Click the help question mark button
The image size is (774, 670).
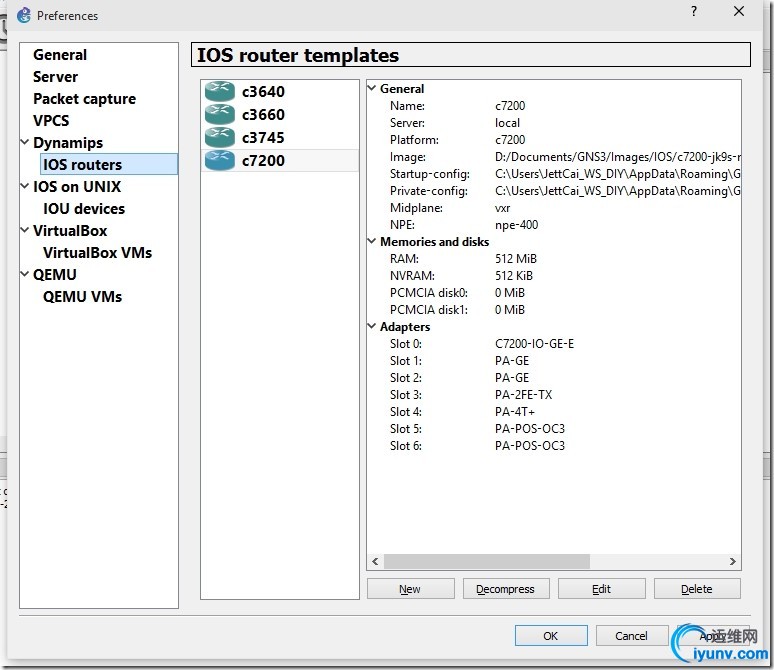[x=694, y=11]
